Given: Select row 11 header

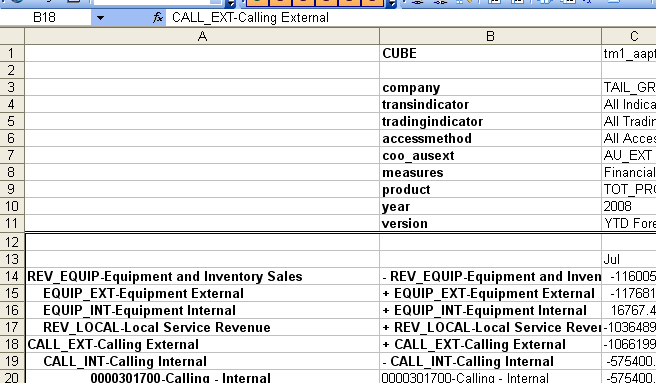Looking at the screenshot, I should 12,223.
